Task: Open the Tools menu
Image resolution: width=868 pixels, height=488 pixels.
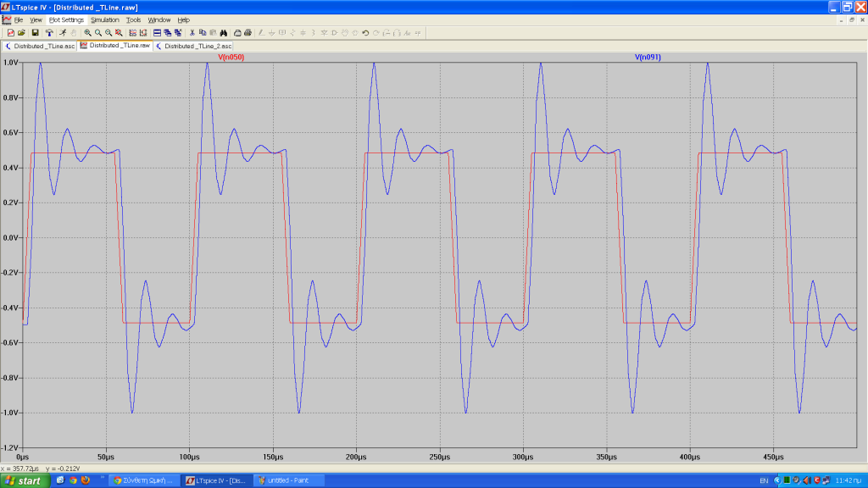Action: pyautogui.click(x=133, y=19)
